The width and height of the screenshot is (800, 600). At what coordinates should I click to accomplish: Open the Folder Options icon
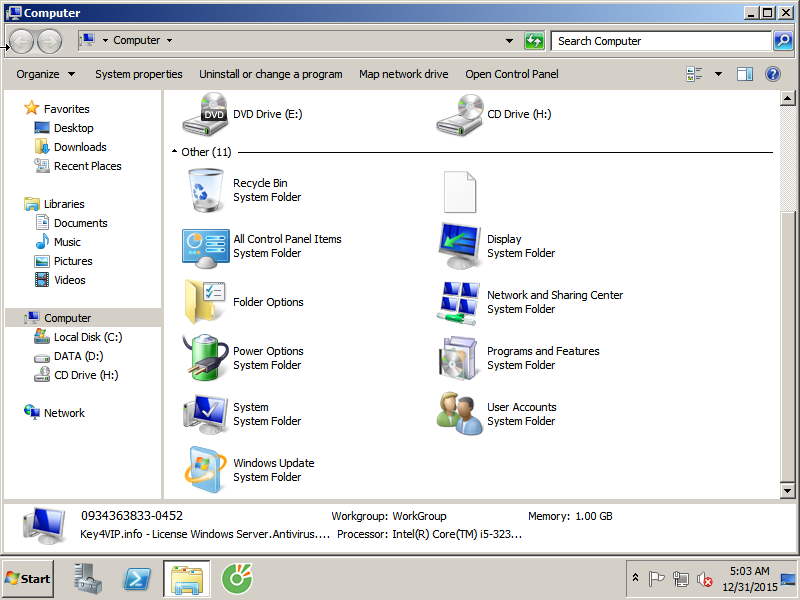click(x=206, y=302)
